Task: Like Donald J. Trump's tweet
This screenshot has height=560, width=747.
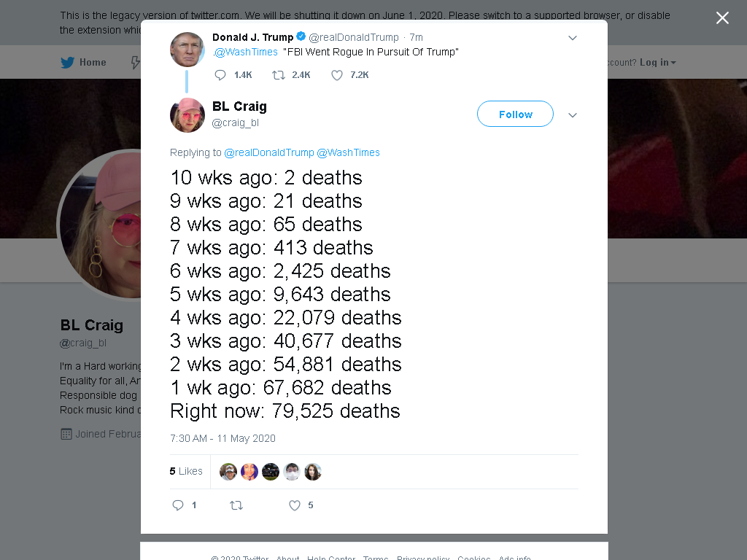Action: (337, 75)
